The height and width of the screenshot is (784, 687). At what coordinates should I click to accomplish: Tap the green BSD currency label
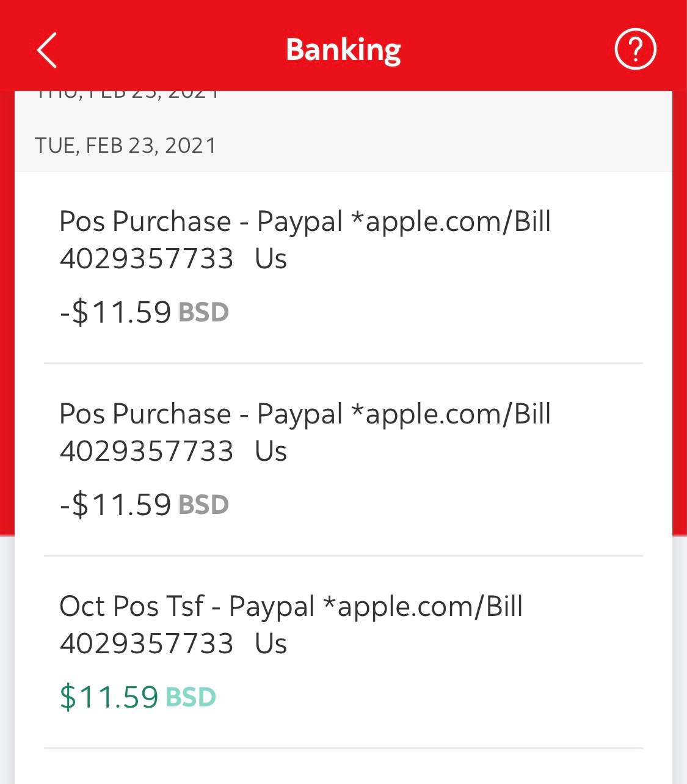tap(191, 697)
